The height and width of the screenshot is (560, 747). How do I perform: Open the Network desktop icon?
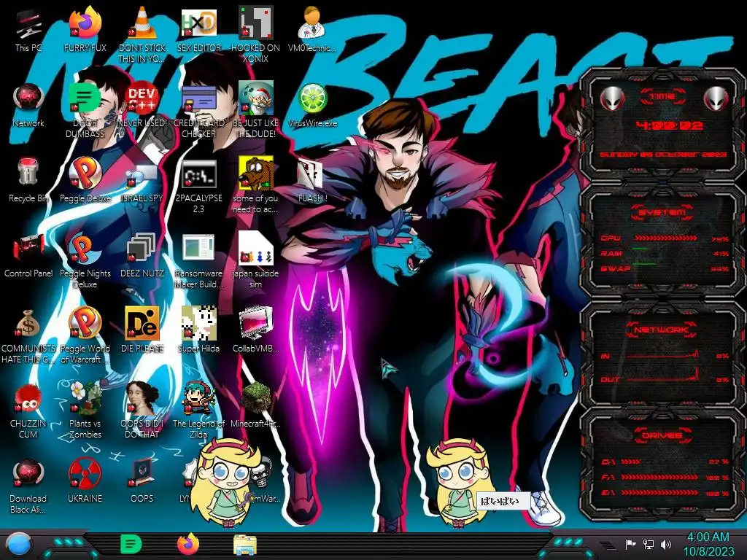(x=28, y=99)
